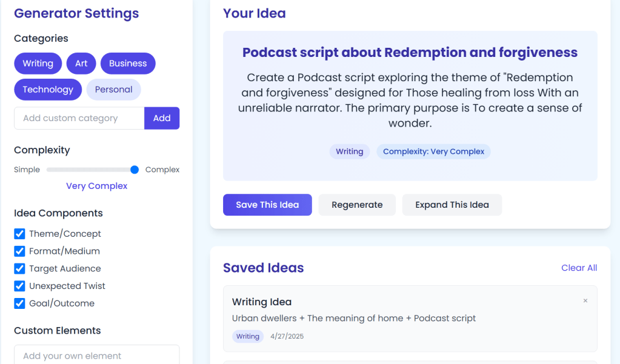The image size is (620, 364).
Task: Uncheck the Unexpected Twist checkbox
Action: coord(20,286)
